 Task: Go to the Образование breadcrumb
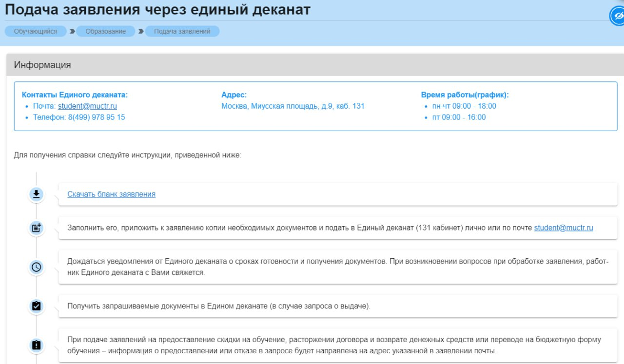(x=106, y=31)
